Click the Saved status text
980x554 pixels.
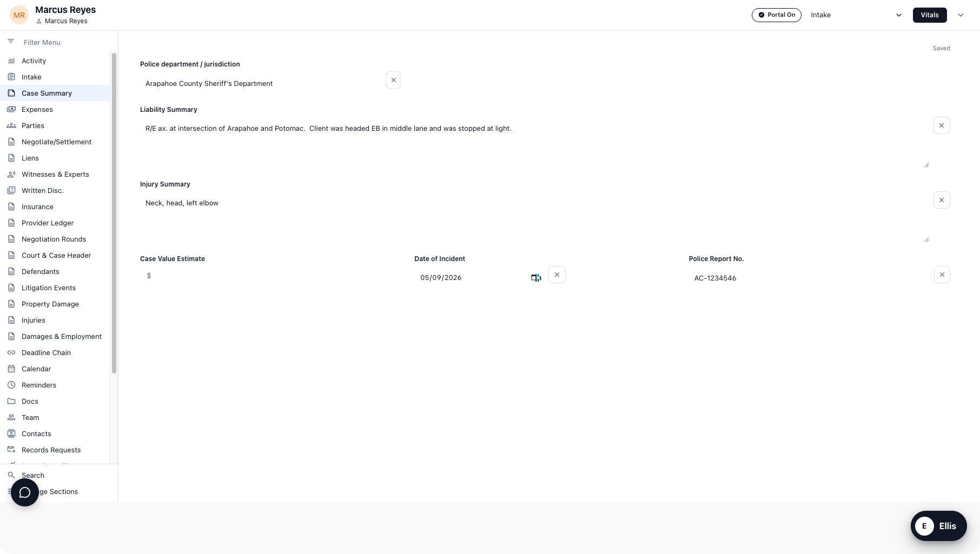pos(941,48)
